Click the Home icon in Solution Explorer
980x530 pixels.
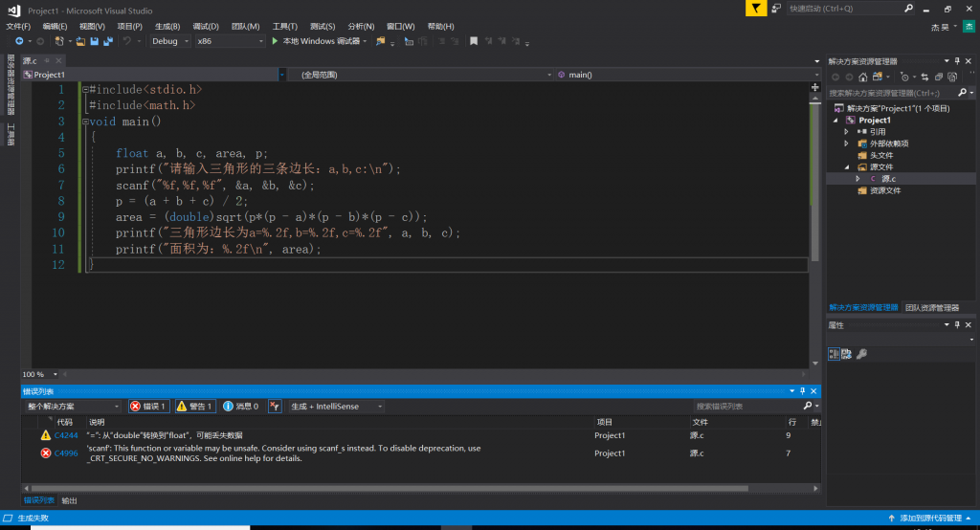click(862, 77)
